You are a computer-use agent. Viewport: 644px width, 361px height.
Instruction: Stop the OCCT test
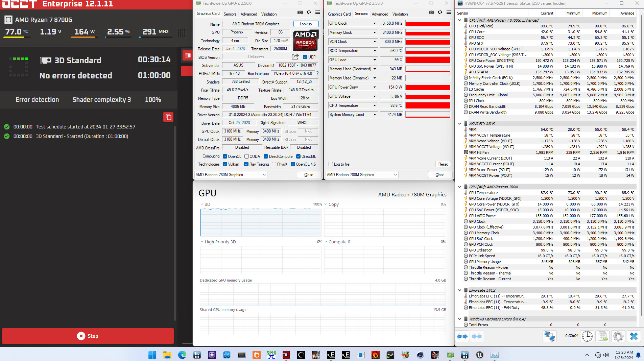pyautogui.click(x=88, y=336)
